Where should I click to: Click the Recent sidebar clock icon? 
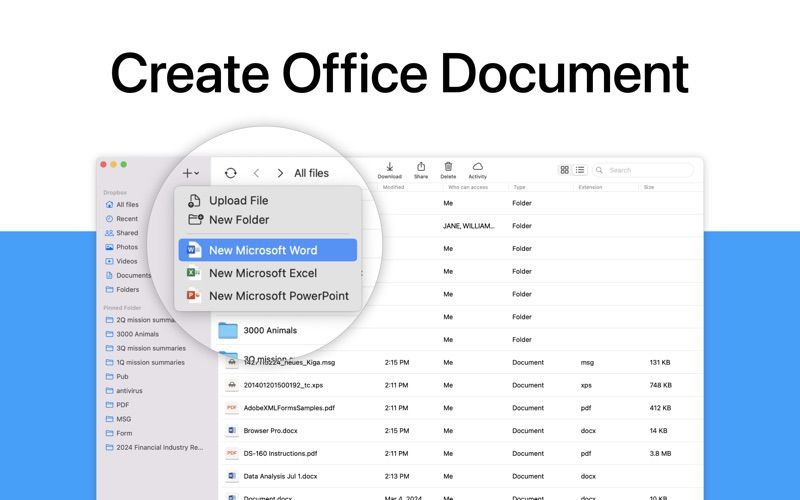109,219
